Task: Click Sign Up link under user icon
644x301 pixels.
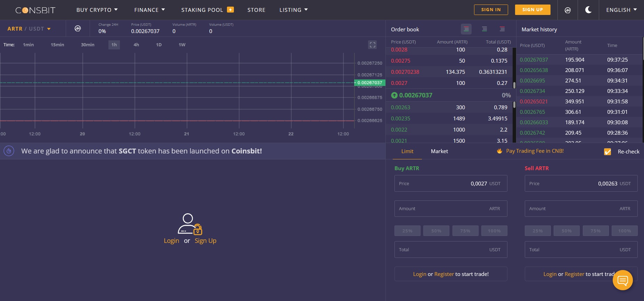Action: click(205, 241)
